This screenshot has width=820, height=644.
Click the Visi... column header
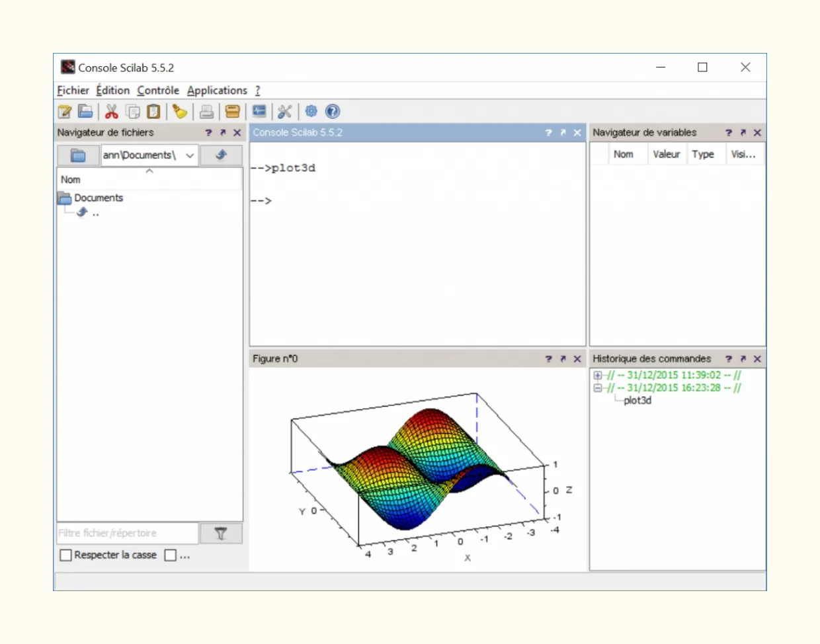point(744,154)
